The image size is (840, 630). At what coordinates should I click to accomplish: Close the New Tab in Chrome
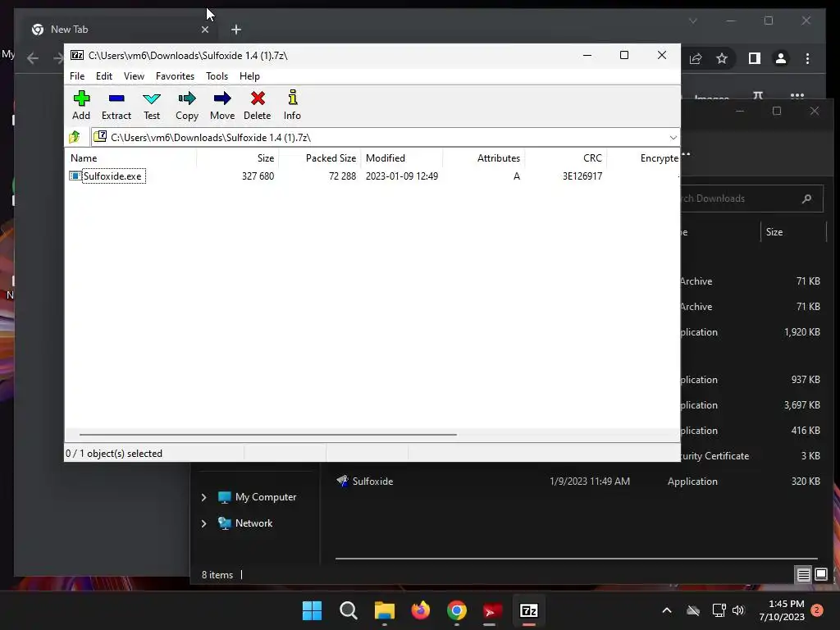pyautogui.click(x=205, y=30)
